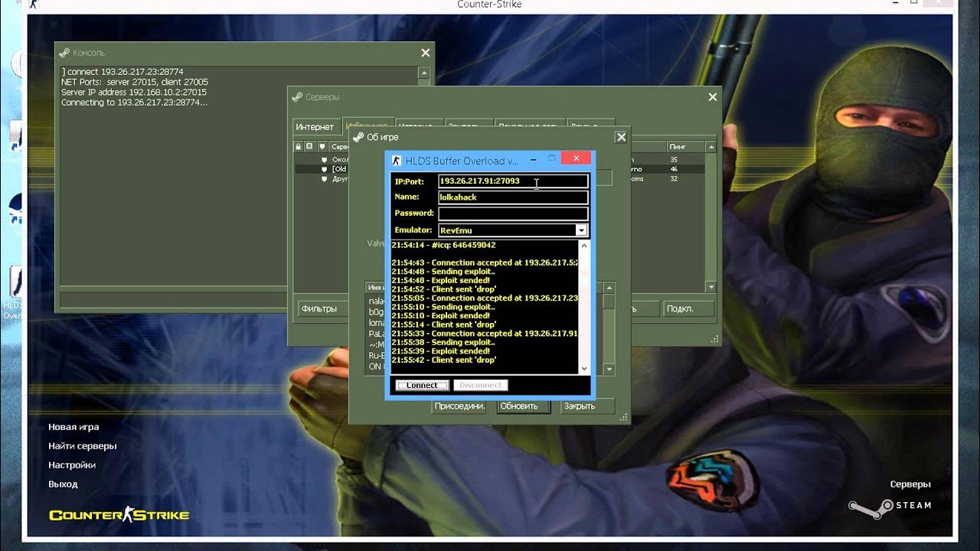The height and width of the screenshot is (551, 980).
Task: Close the HLDS Buffer Overload window
Action: (576, 158)
